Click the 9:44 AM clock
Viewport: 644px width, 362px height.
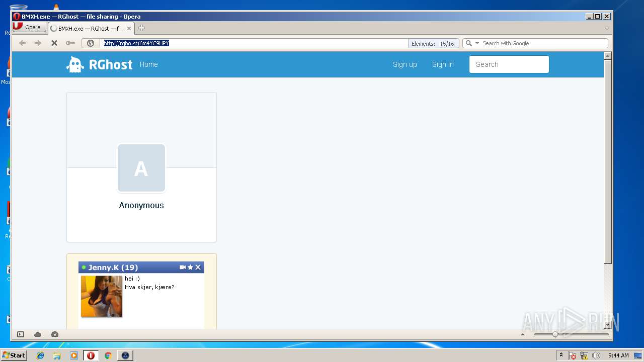tap(618, 355)
